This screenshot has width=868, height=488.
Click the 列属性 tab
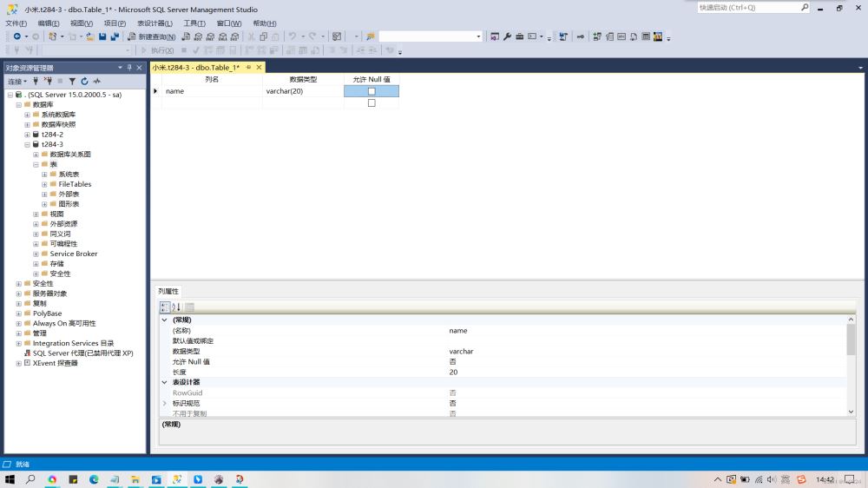(168, 291)
